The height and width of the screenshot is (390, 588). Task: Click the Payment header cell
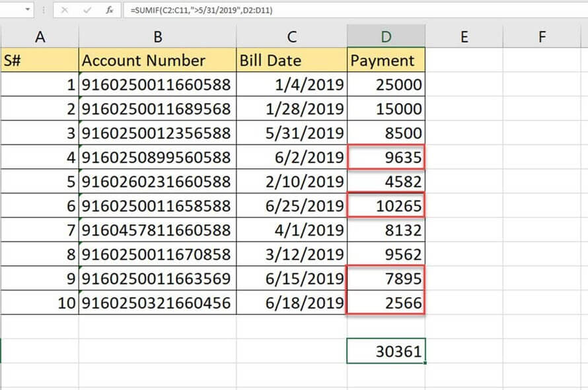pyautogui.click(x=386, y=61)
